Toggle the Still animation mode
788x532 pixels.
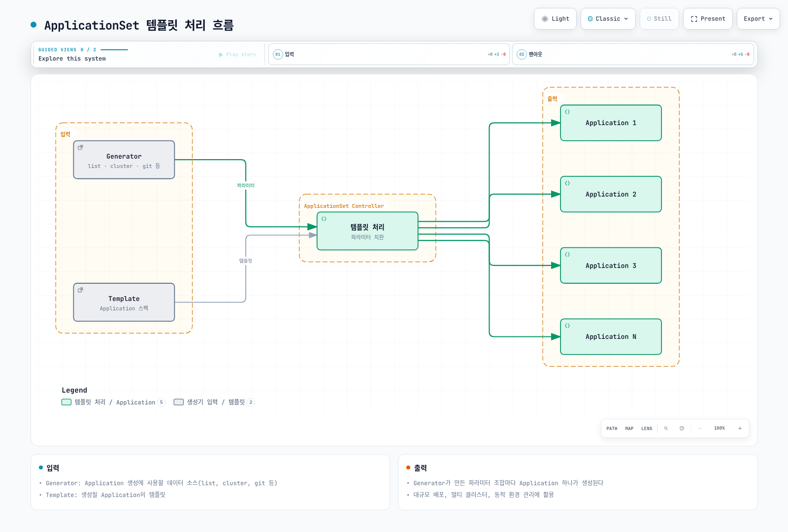(x=659, y=19)
